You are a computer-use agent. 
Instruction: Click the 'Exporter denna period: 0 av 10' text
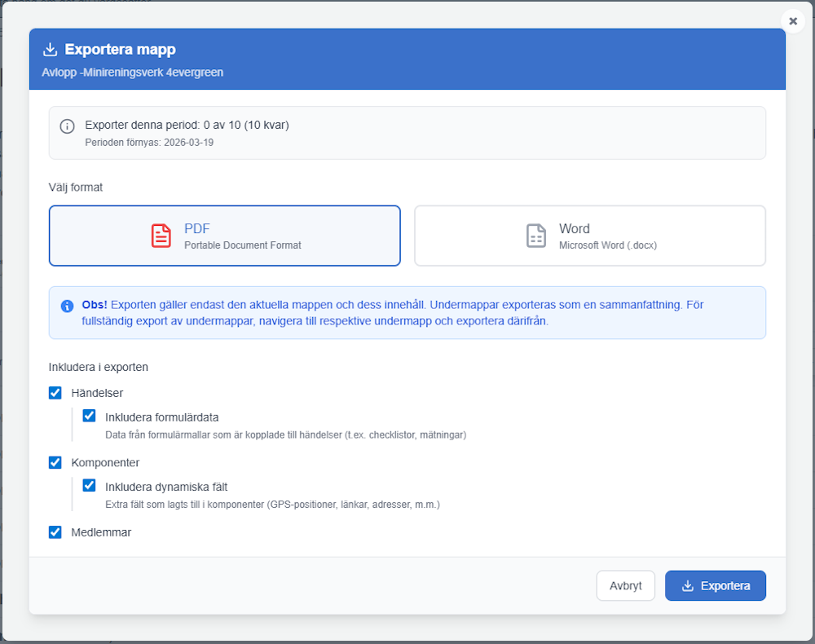coord(187,126)
